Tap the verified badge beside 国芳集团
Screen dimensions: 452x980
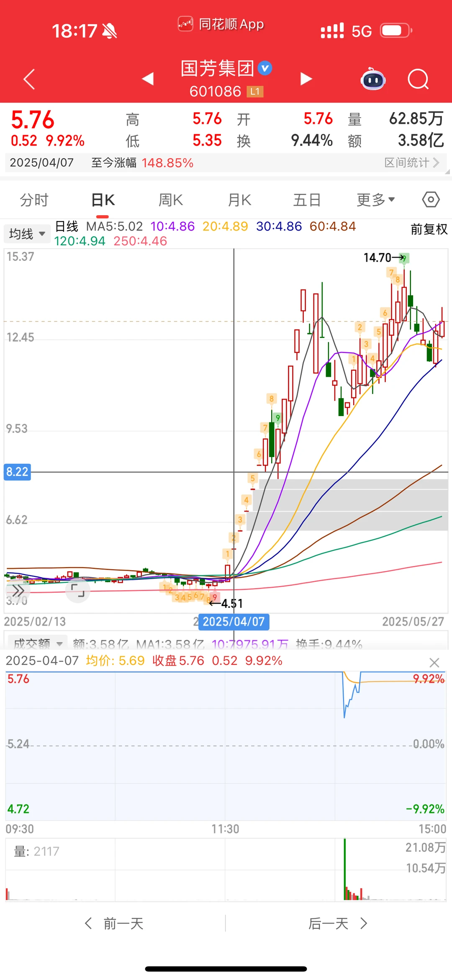tap(265, 68)
